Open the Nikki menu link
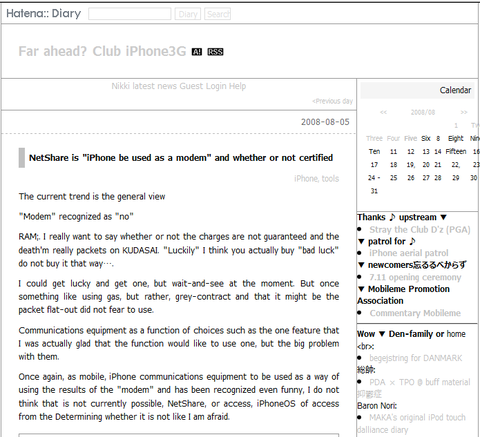 [x=121, y=86]
